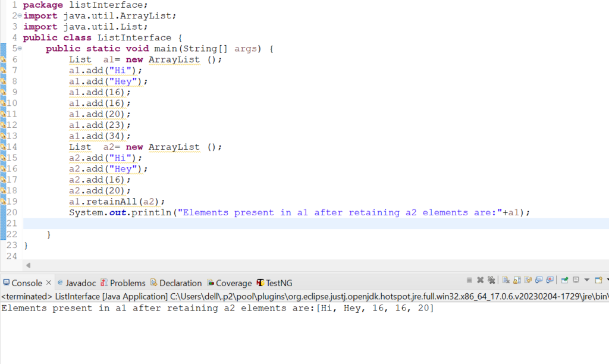Click warning marker on line 18

point(3,190)
